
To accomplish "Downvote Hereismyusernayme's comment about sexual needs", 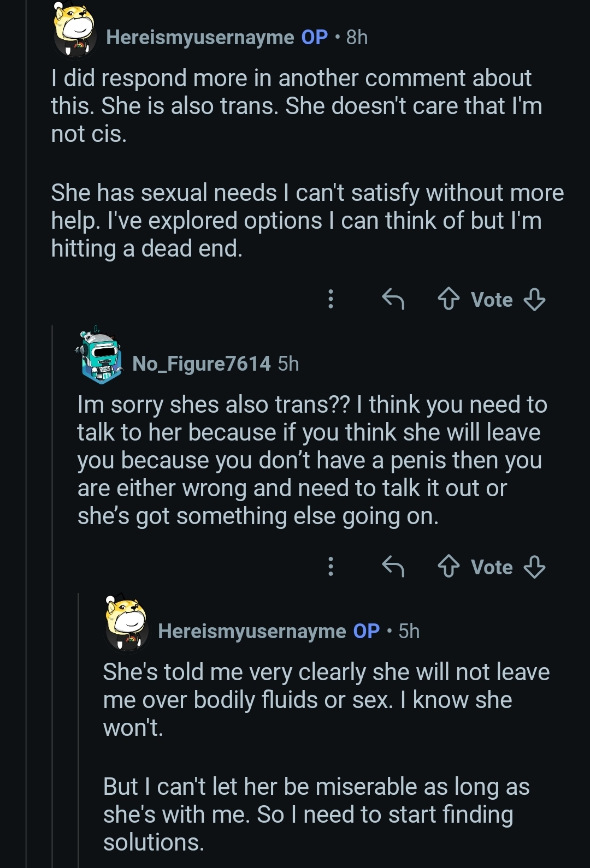I will pos(534,299).
